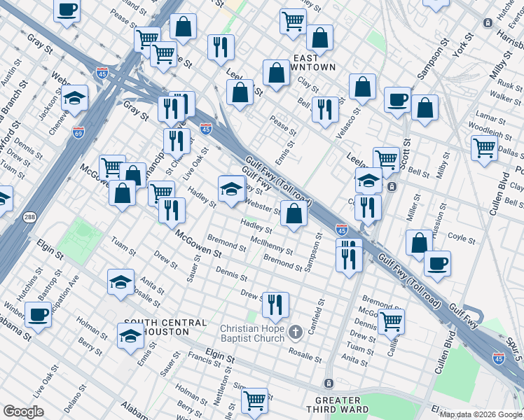This screenshot has height=420, width=524.
Task: Click the Spur 5 label
Action: (514, 349)
